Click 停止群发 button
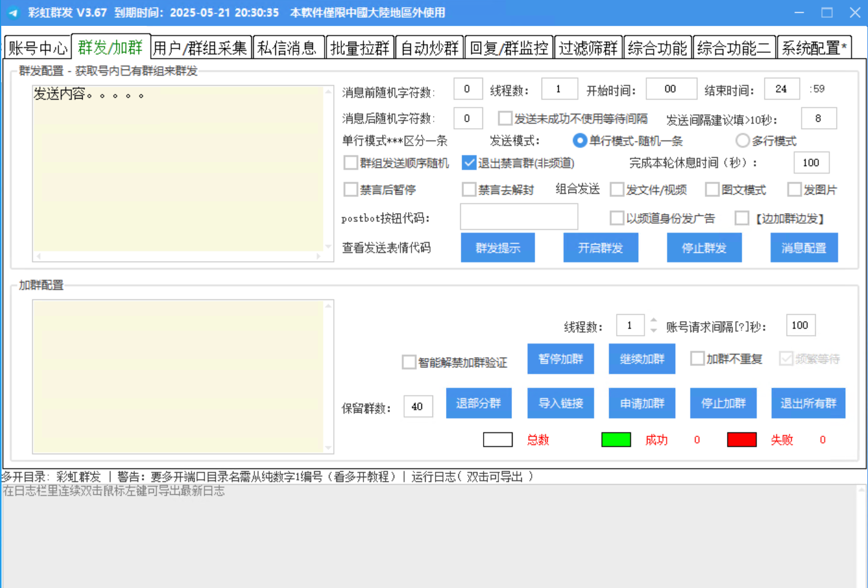The width and height of the screenshot is (868, 588). pos(704,248)
